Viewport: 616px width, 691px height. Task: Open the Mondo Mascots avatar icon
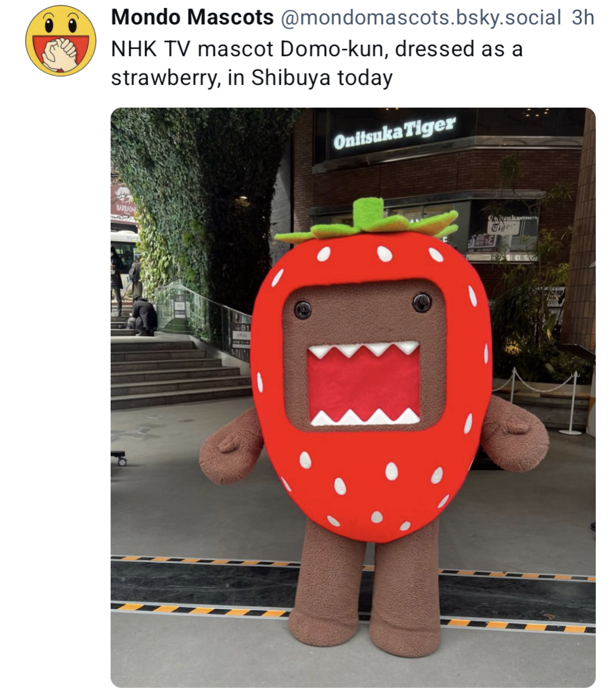[x=61, y=40]
